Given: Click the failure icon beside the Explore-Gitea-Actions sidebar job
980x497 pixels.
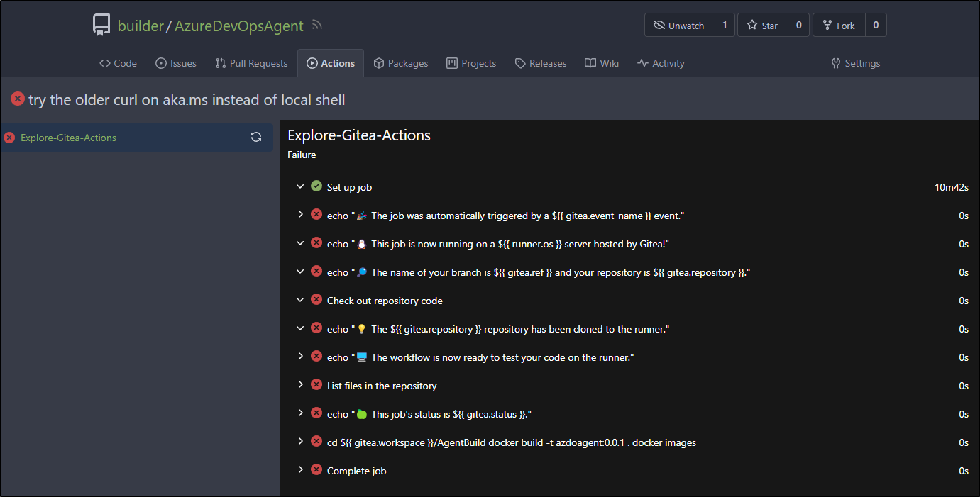Looking at the screenshot, I should tap(9, 138).
